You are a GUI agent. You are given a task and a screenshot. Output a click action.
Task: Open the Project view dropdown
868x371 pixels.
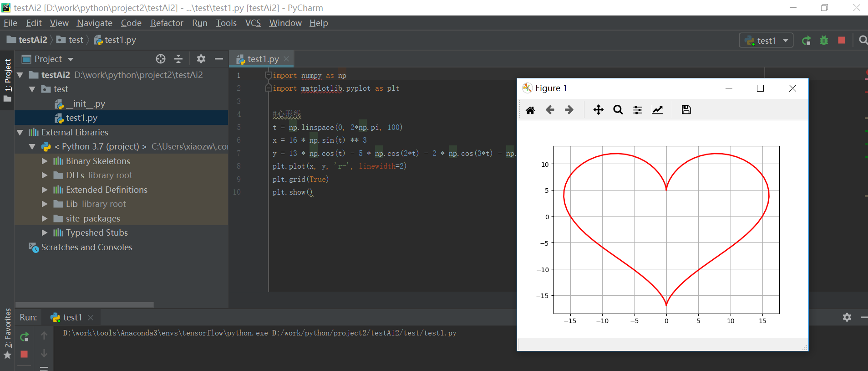71,59
